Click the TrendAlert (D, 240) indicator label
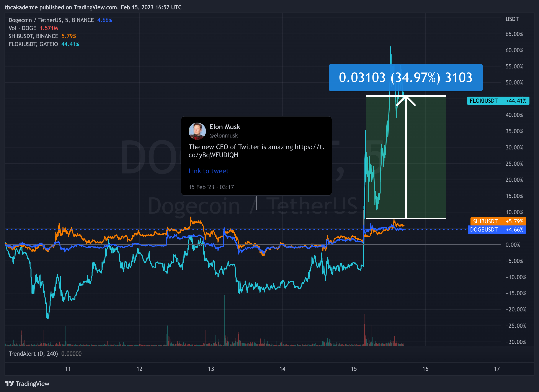Screen dimensions: 539x392 (x=33, y=353)
